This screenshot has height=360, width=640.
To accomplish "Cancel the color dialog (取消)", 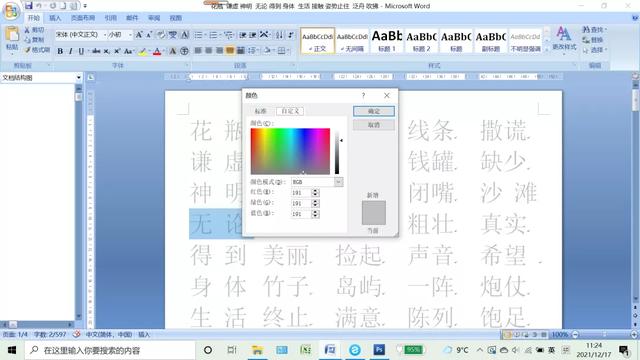I will 374,125.
